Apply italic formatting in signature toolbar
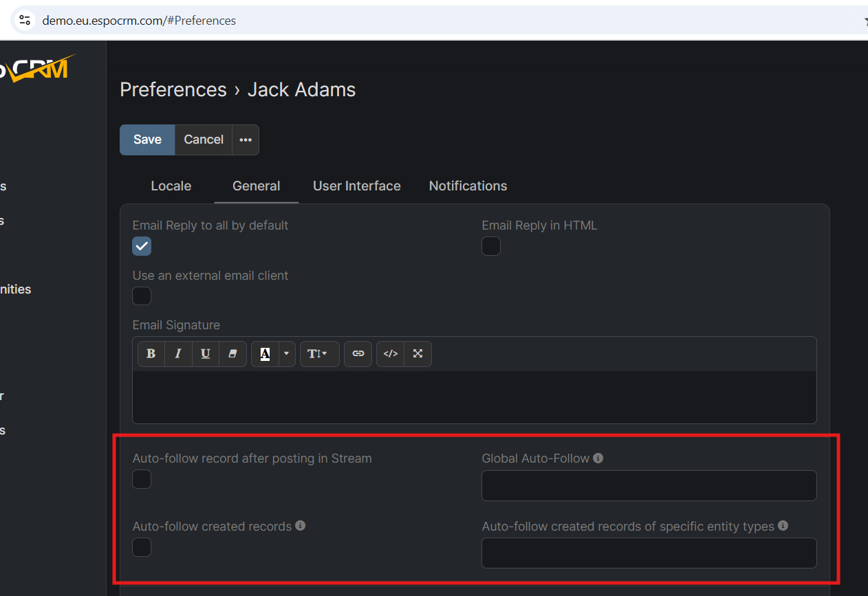 click(178, 354)
